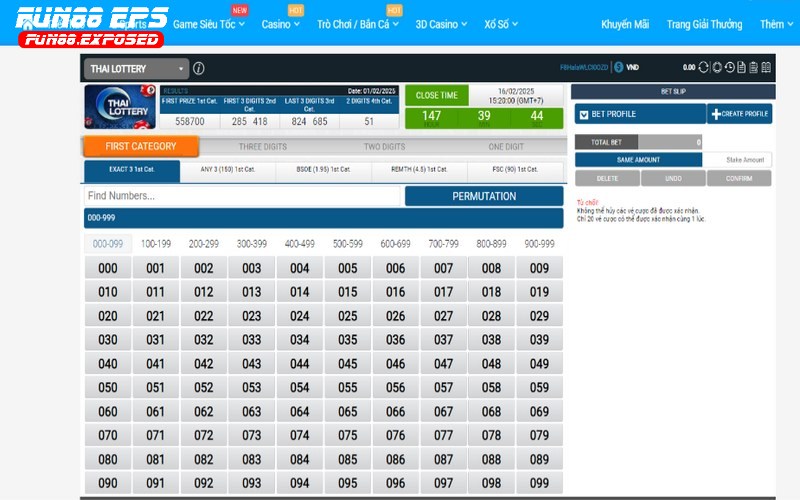Viewport: 800px width, 500px height.
Task: Select ANY 3 (150) 1st Cat. sub-tab
Action: (x=228, y=170)
